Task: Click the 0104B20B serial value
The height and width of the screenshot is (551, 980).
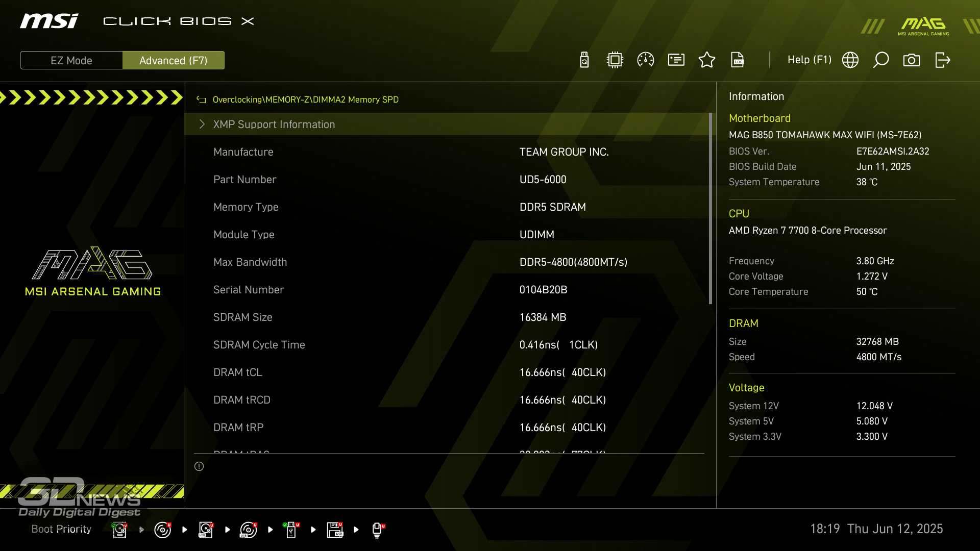Action: tap(543, 290)
